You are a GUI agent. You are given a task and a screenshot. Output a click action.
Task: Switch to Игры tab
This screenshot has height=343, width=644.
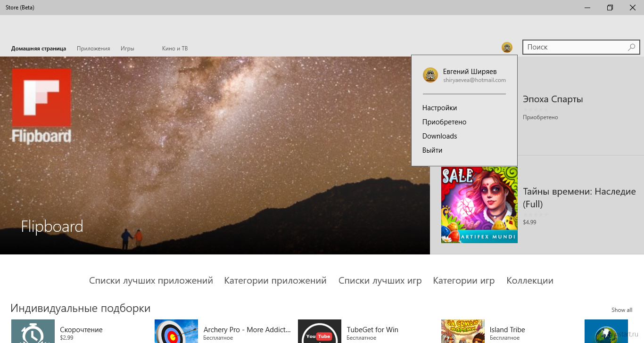click(x=127, y=49)
